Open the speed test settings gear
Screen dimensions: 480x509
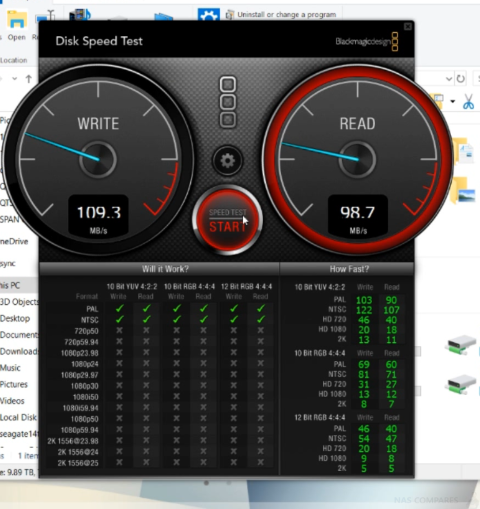point(228,161)
